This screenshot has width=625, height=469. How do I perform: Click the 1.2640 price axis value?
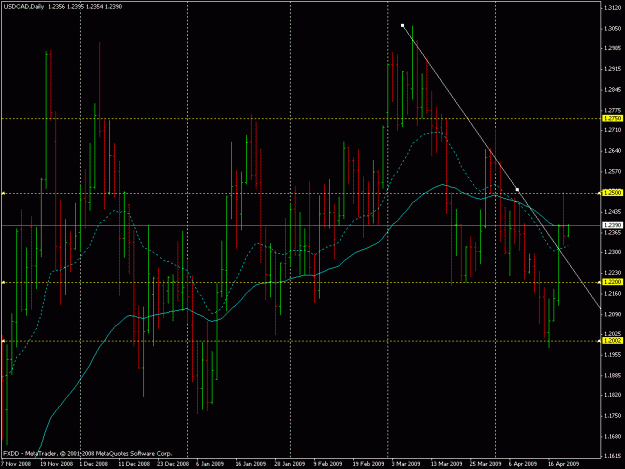(x=613, y=151)
